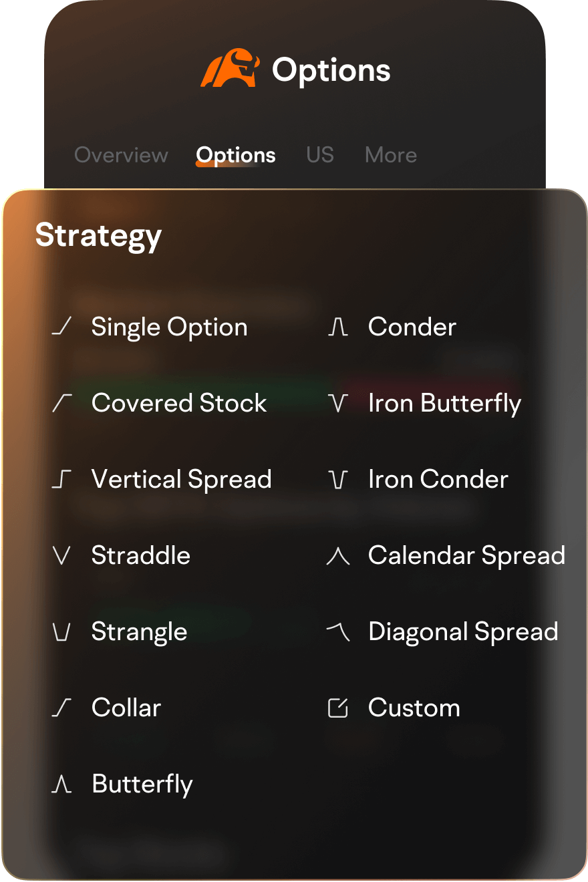Screen dimensions: 588x882
Task: Open the More tab
Action: tap(391, 155)
